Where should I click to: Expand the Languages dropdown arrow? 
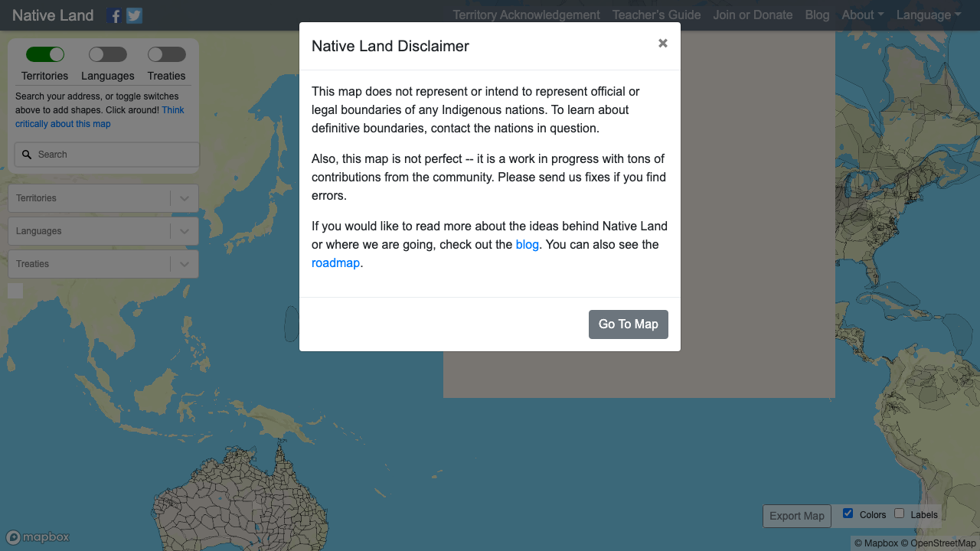click(x=184, y=231)
